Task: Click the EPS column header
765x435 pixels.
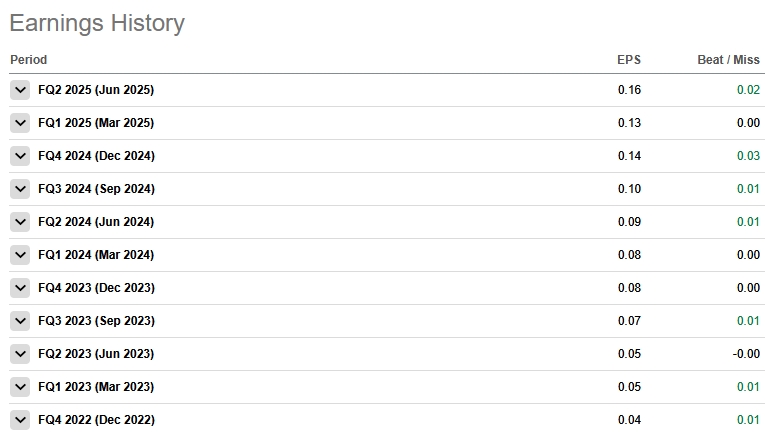Action: click(628, 60)
